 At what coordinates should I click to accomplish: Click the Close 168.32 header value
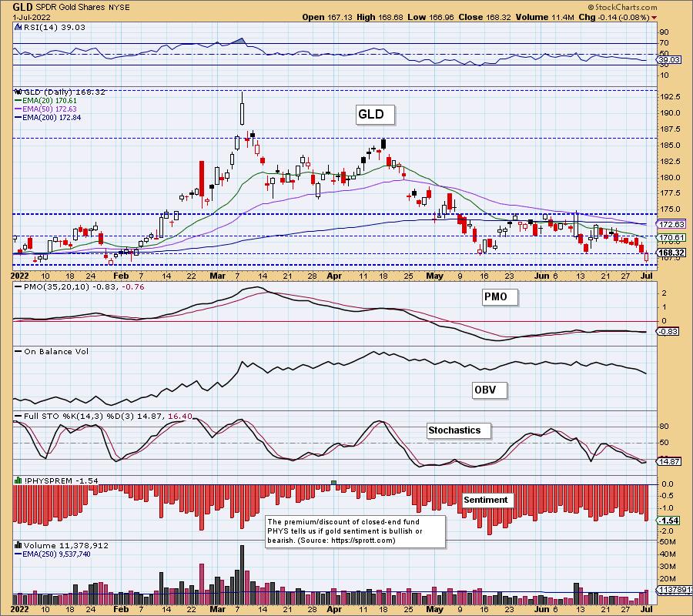click(x=484, y=17)
